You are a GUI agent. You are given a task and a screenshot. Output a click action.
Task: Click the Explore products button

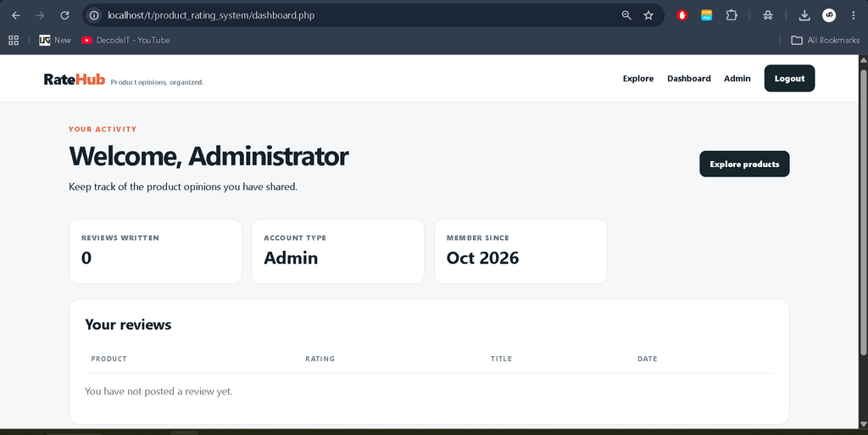point(744,164)
